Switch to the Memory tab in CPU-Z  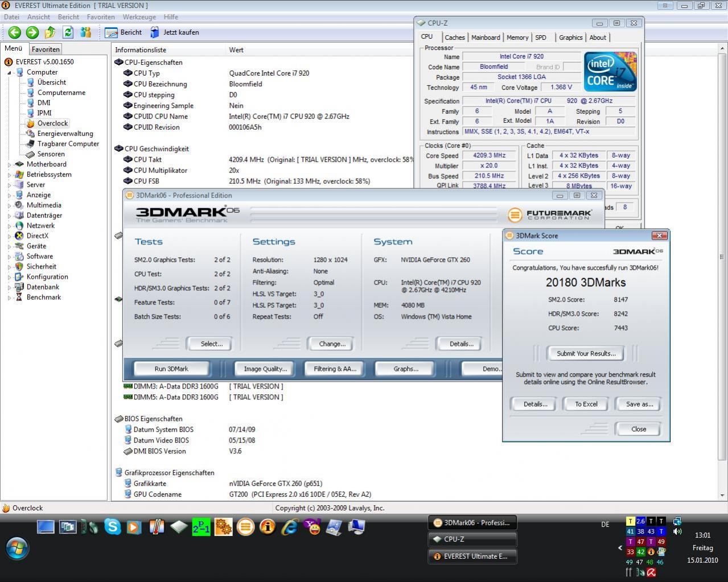pyautogui.click(x=517, y=38)
